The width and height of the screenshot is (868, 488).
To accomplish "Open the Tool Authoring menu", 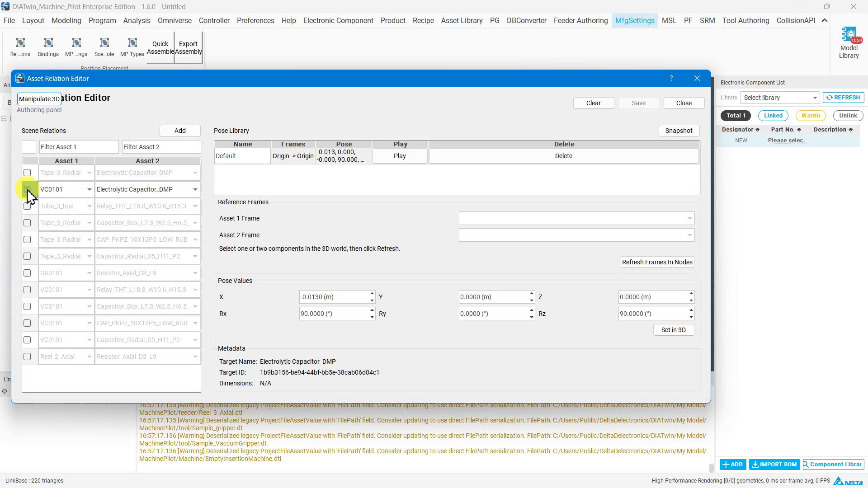I will (745, 20).
